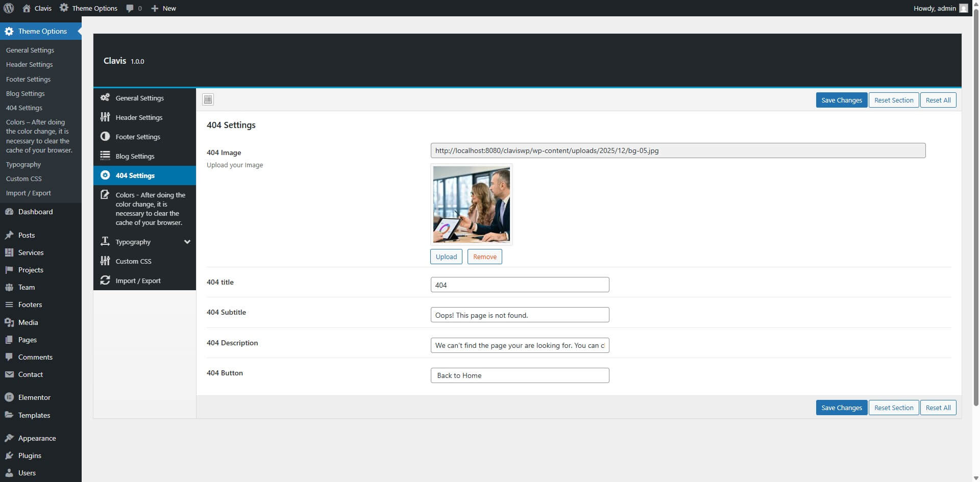Viewport: 980px width, 482px height.
Task: Click the Remove image button
Action: (484, 257)
